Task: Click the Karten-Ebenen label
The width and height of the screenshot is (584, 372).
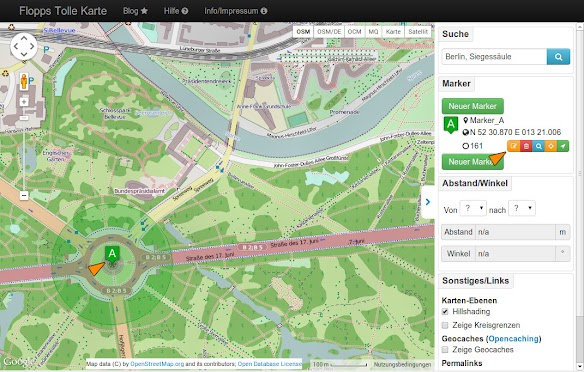Action: 469,301
